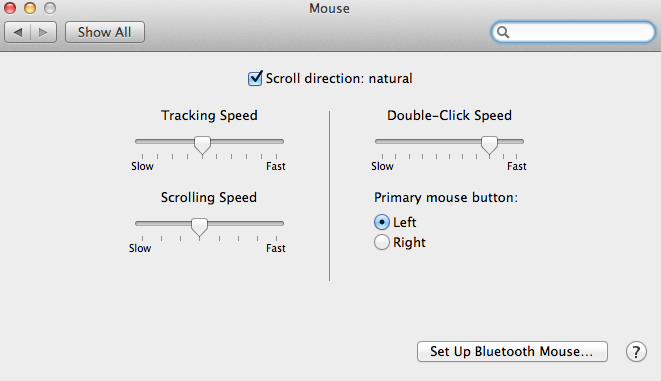Screen dimensions: 661x381
Task: Select Right as primary mouse button
Action: [x=382, y=242]
